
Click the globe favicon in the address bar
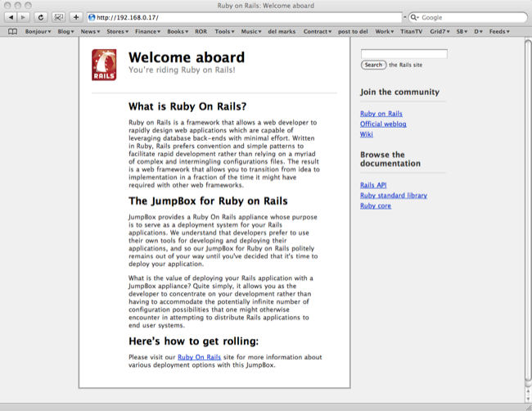92,17
